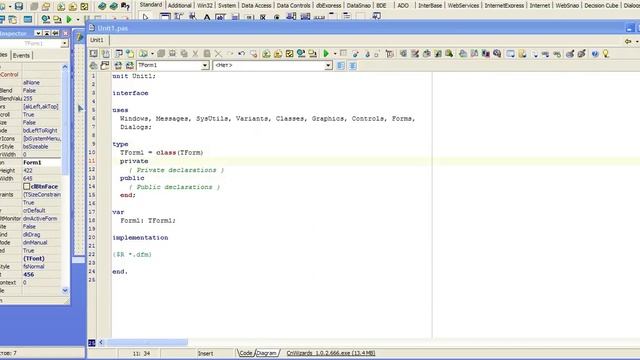Click the yellow light bulb icon

(x=606, y=53)
